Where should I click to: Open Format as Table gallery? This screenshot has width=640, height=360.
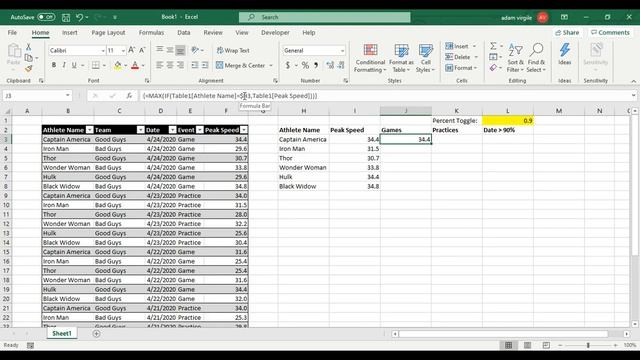pos(401,58)
